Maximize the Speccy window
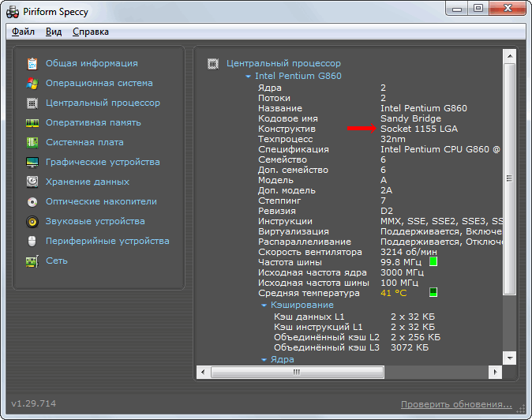Image resolution: width=532 pixels, height=420 pixels. 478,9
